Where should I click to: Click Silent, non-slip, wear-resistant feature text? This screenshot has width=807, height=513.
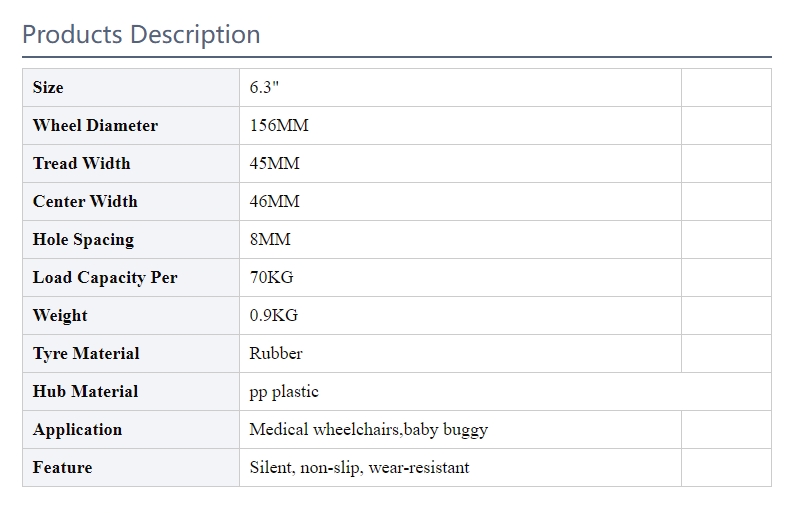359,468
